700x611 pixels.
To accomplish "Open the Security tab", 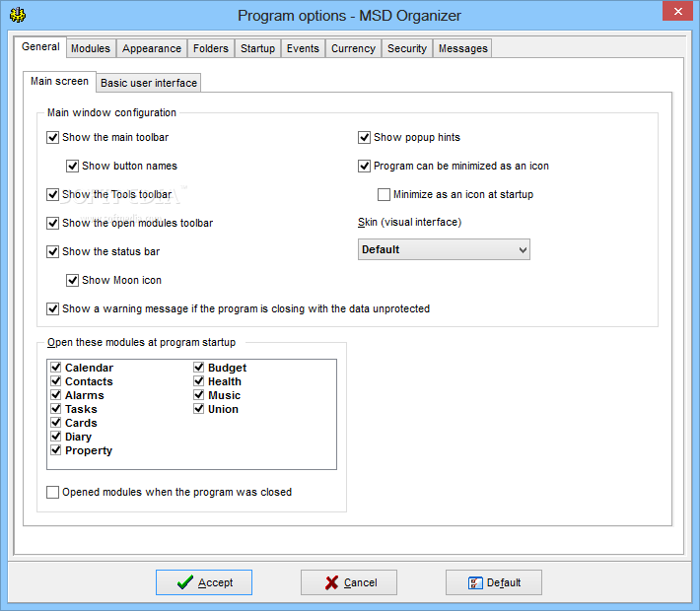I will pos(407,48).
